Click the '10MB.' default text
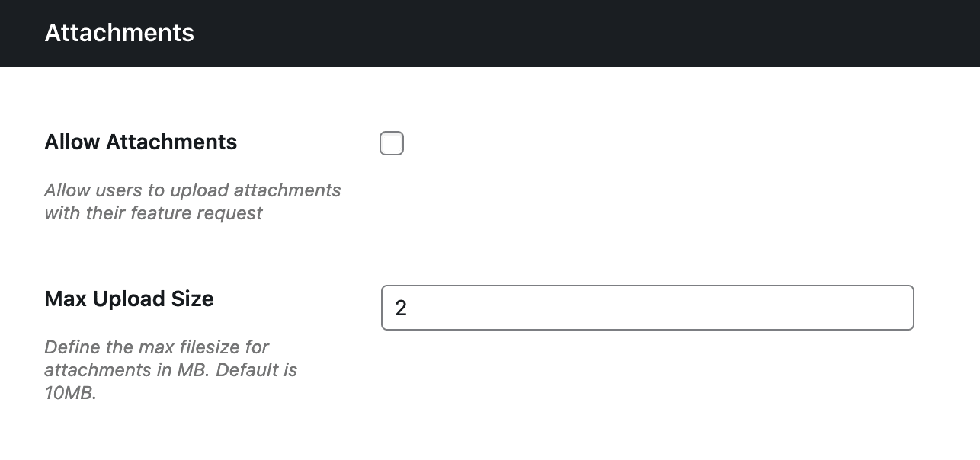This screenshot has width=980, height=460. tap(71, 395)
